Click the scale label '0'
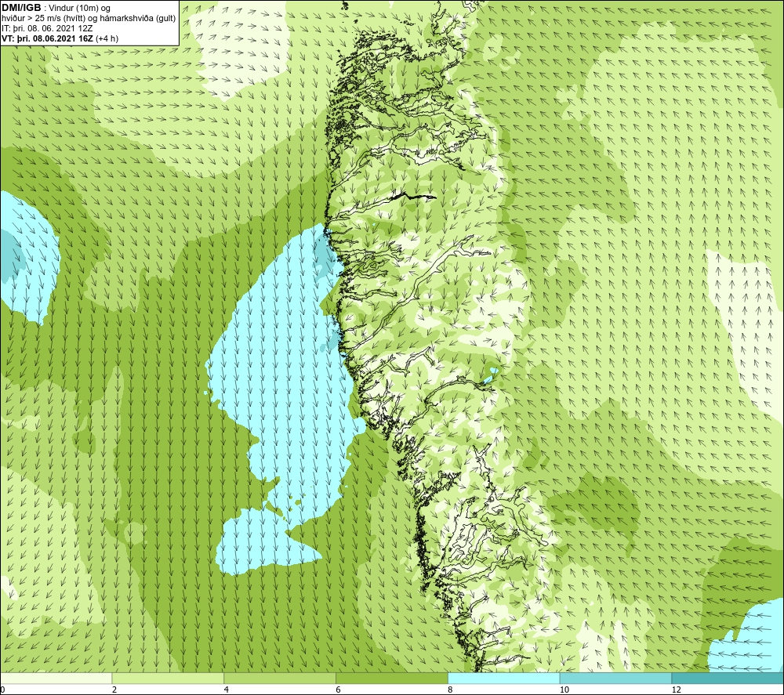The width and height of the screenshot is (784, 695). [x=2, y=690]
